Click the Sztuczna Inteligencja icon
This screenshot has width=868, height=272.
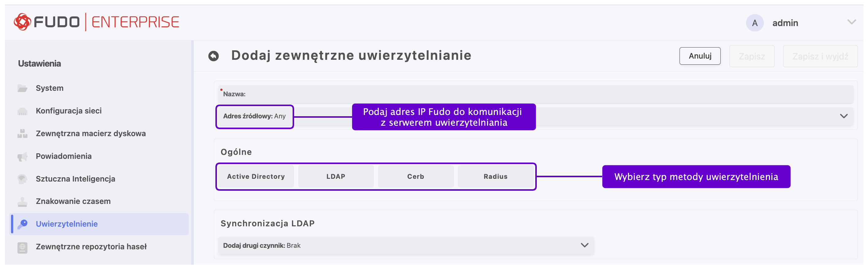point(22,179)
